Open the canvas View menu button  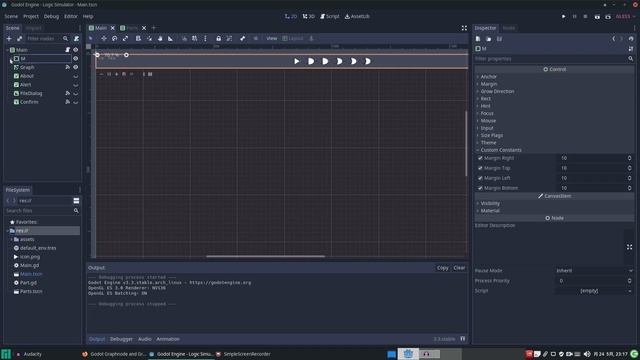click(x=271, y=38)
